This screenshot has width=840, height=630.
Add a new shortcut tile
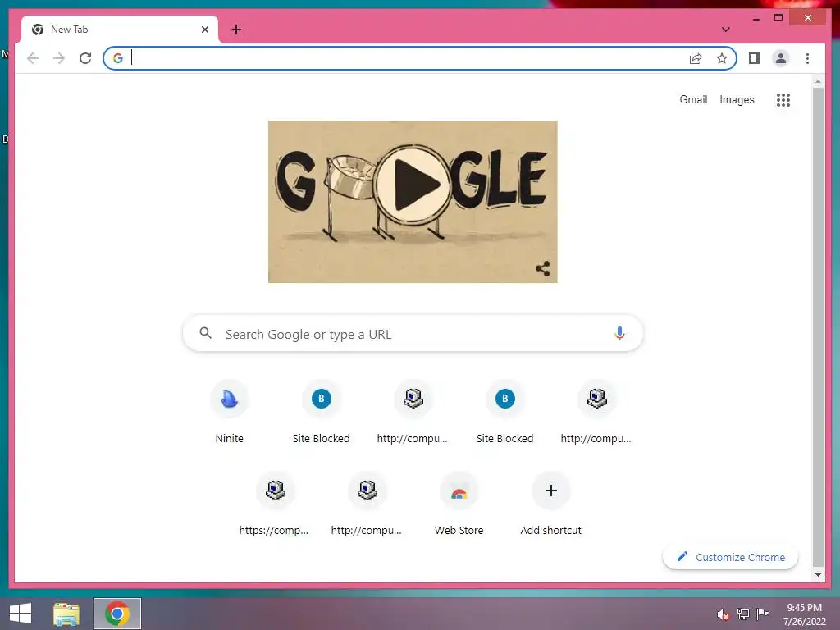550,504
